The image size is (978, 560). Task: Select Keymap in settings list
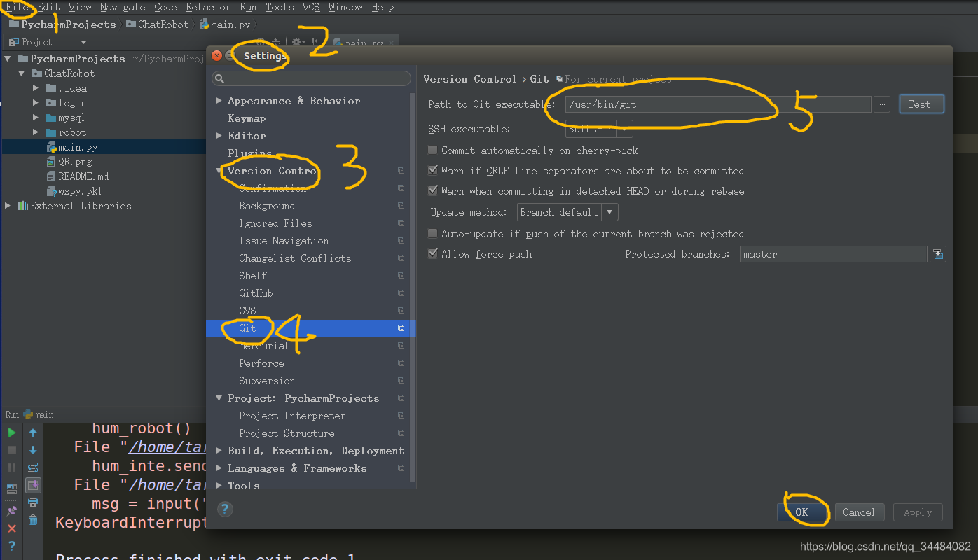pyautogui.click(x=247, y=118)
